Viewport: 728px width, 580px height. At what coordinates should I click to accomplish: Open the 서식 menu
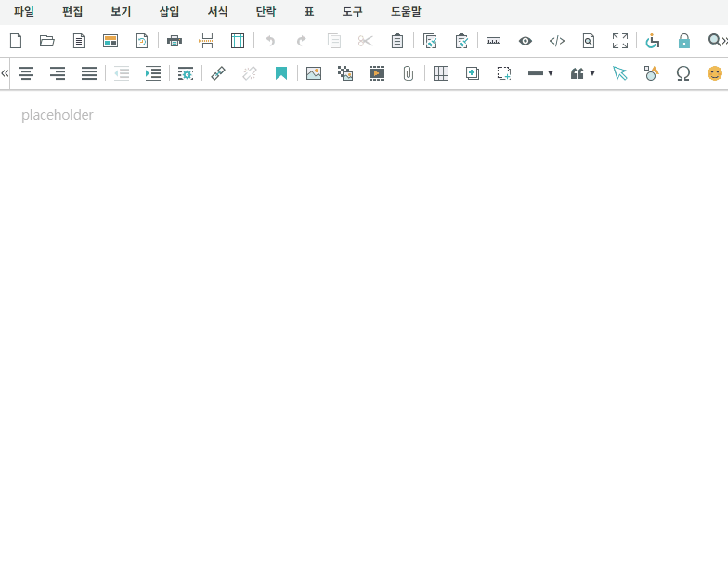(x=217, y=12)
